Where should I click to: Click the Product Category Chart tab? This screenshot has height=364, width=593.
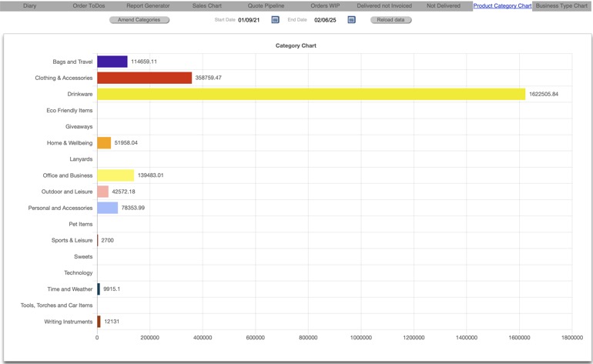502,5
